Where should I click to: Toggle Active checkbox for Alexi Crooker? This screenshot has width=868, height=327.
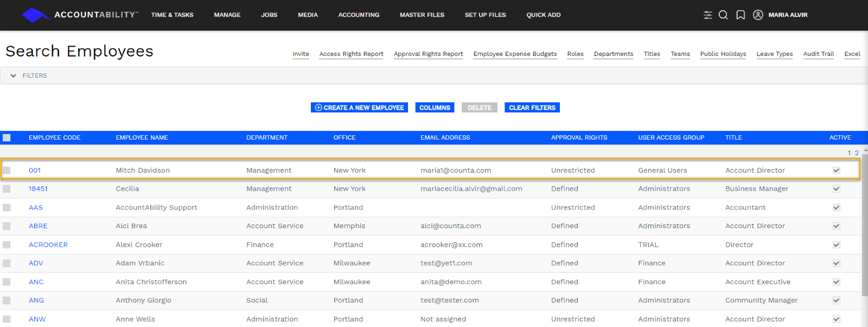(836, 245)
